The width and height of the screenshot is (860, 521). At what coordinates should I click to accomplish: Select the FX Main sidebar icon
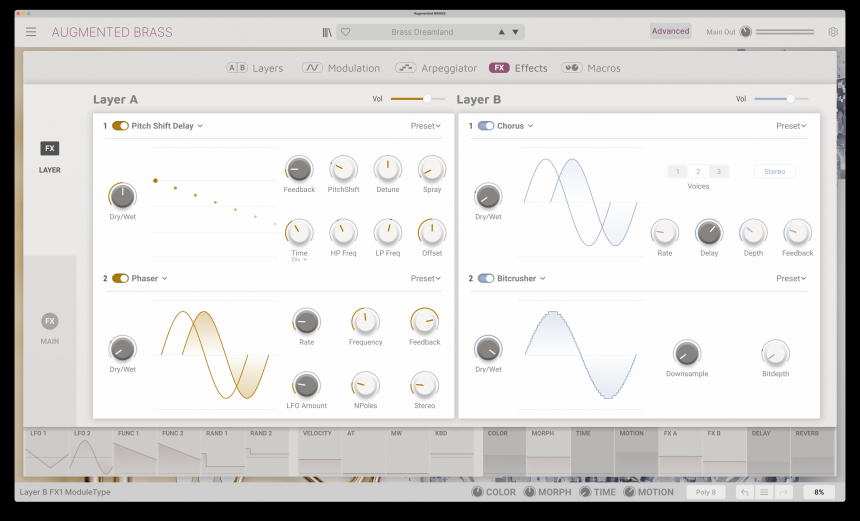pos(50,321)
